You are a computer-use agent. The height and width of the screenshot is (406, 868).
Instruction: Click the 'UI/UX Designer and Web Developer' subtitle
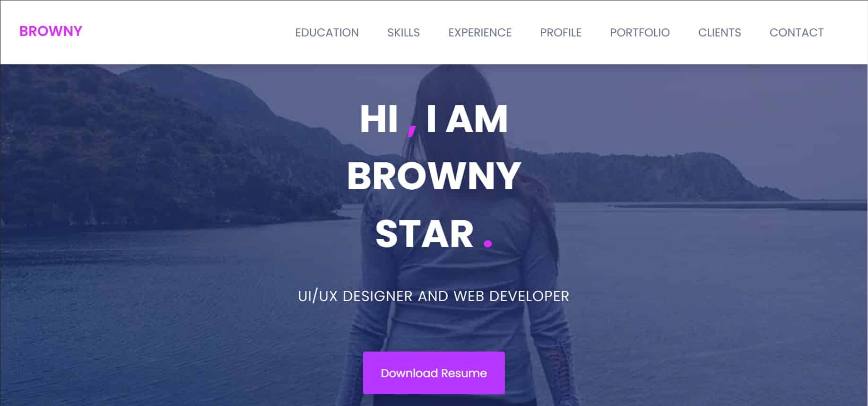434,296
